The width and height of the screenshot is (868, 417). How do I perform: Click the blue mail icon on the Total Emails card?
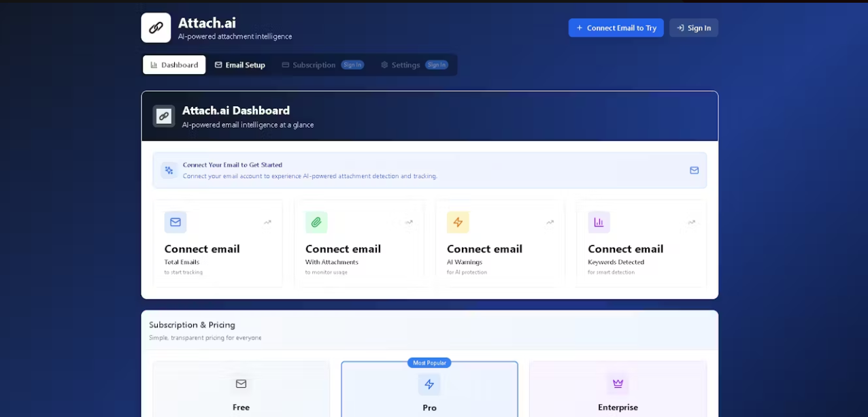coord(176,222)
